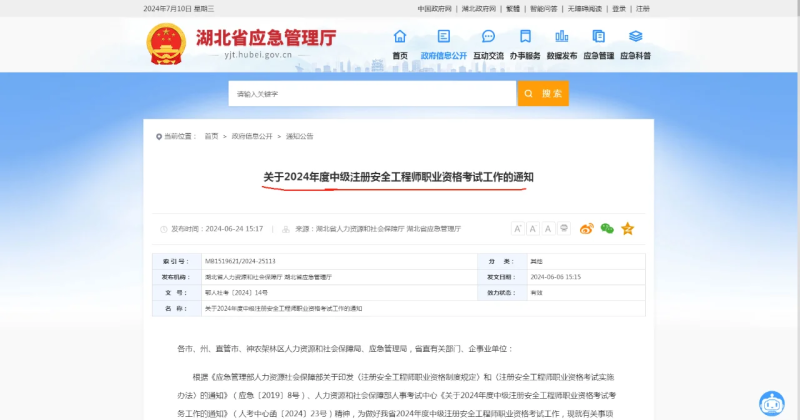This screenshot has height=420, width=800.
Task: Open the 互动交流 chat bubble icon
Action: click(x=488, y=37)
